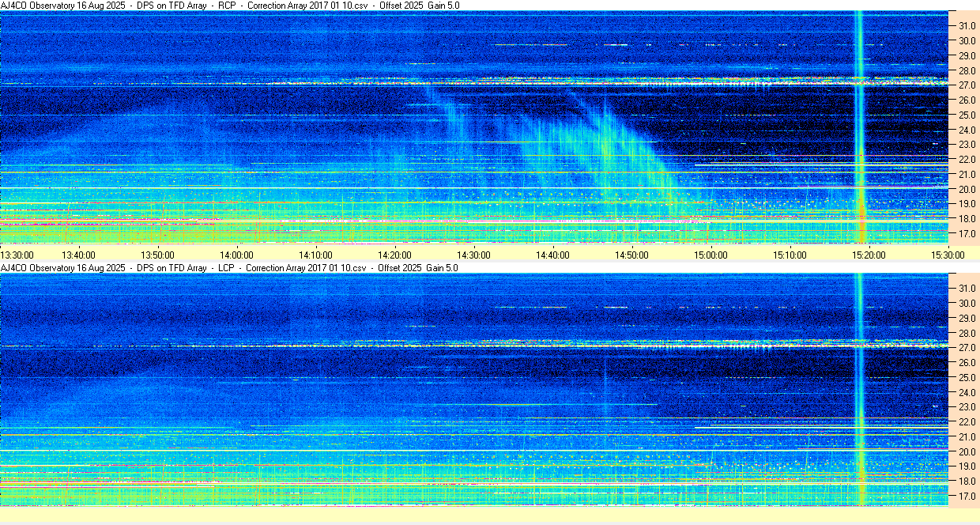
Task: Click the LCP spectrogram title line
Action: click(229, 268)
